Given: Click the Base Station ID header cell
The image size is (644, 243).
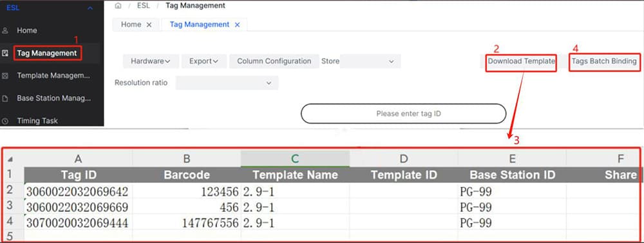Looking at the screenshot, I should click(512, 175).
